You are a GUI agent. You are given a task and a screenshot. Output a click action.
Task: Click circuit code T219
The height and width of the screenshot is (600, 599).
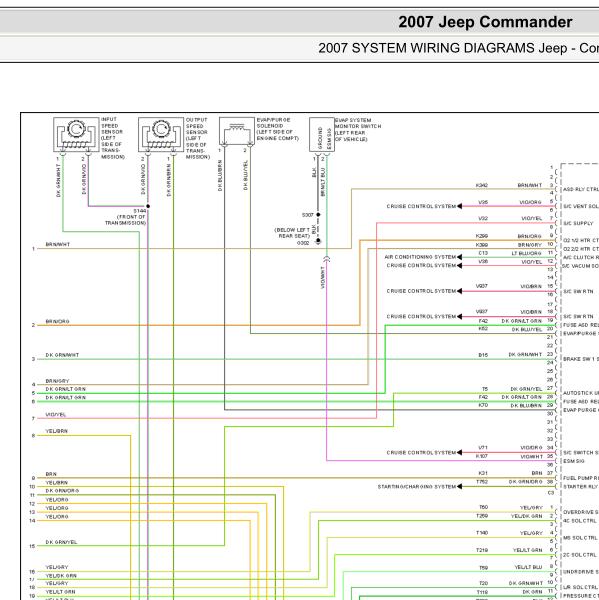tap(482, 550)
